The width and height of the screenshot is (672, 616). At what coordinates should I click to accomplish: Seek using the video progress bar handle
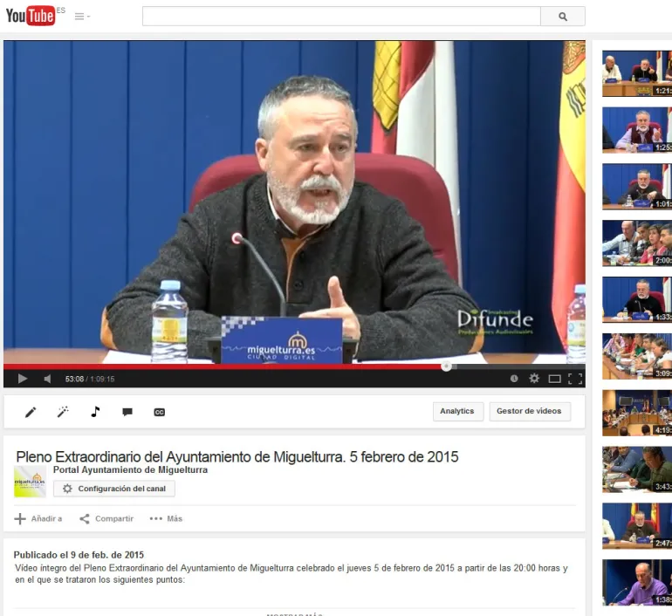(446, 366)
